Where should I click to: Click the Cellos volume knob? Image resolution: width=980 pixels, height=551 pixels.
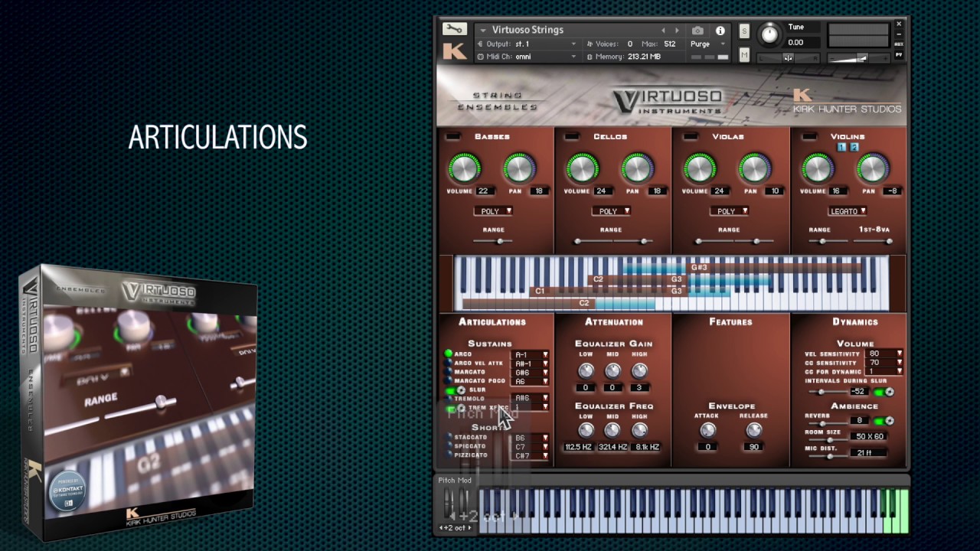tap(582, 168)
